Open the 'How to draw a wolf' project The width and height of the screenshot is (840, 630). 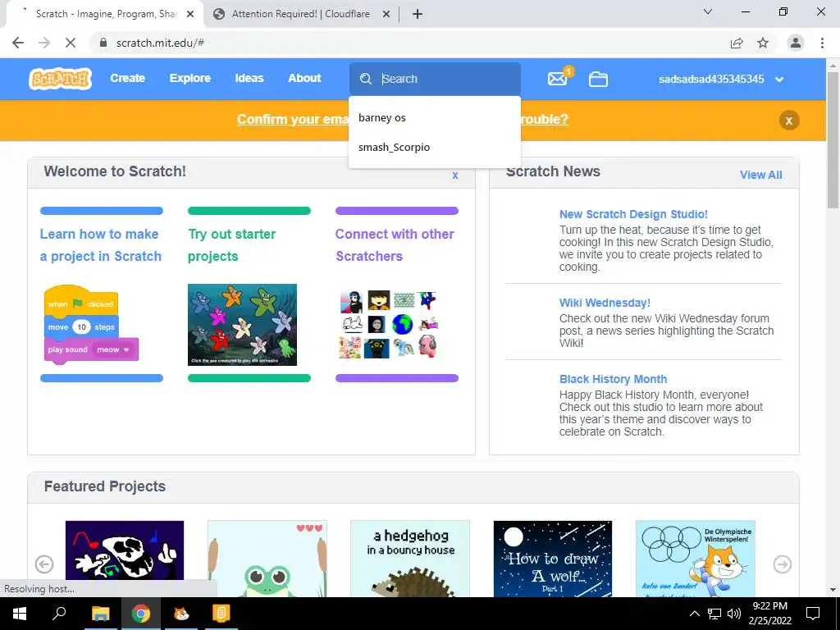tap(552, 559)
